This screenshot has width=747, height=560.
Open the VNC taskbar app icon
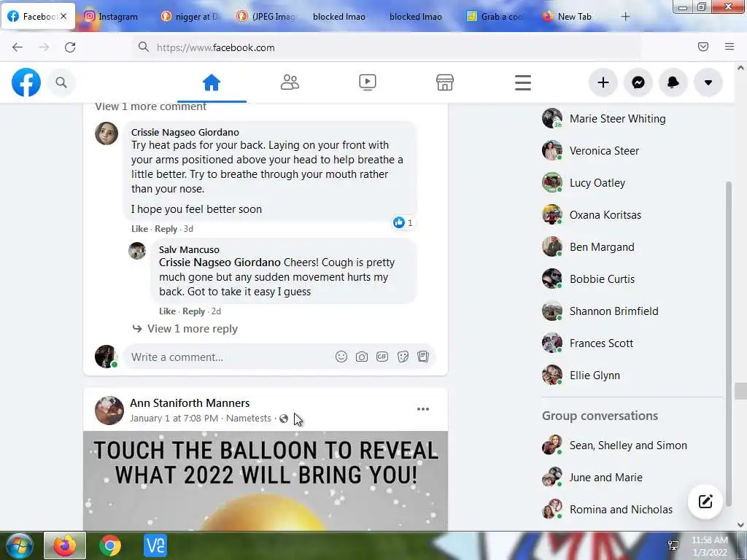pos(155,545)
